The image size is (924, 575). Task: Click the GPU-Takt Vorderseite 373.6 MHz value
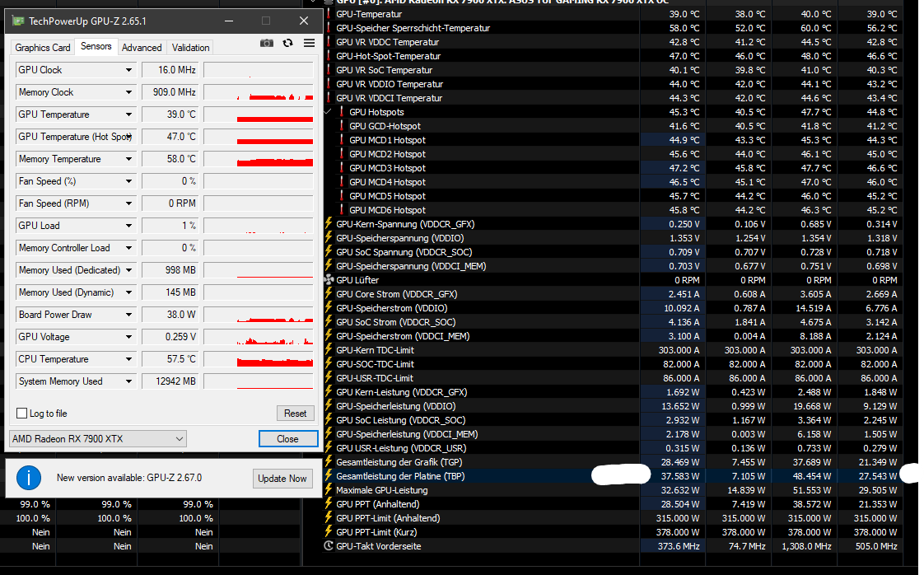coord(679,546)
